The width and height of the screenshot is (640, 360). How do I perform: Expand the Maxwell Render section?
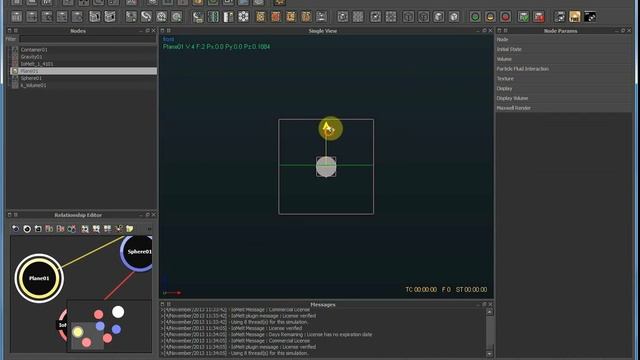tap(564, 108)
